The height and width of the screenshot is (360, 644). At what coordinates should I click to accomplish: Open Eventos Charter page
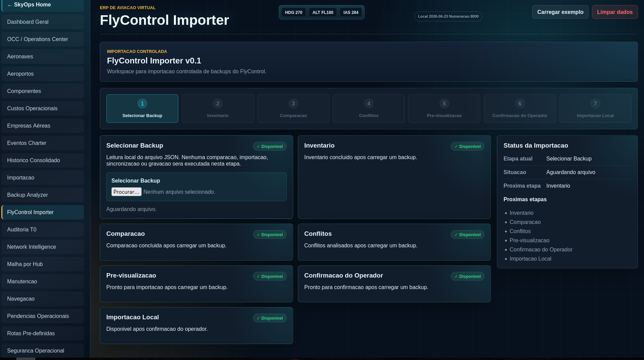(43, 143)
